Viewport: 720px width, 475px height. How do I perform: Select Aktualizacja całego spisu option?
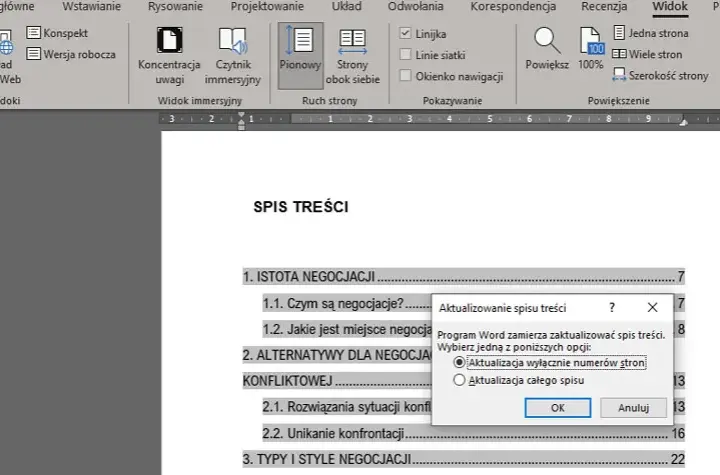tap(518, 380)
